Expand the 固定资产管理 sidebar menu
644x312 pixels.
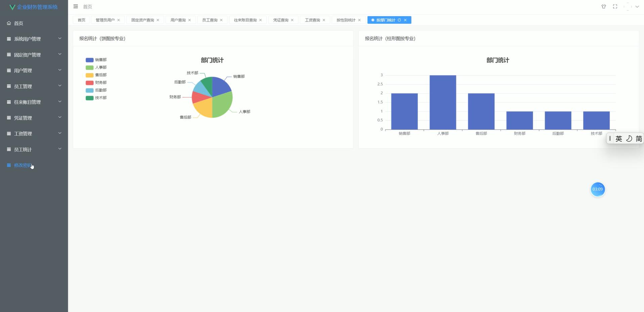(x=27, y=55)
